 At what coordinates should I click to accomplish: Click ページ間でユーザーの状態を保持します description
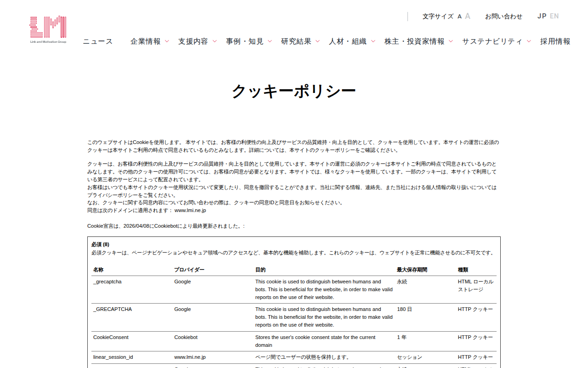[x=302, y=357]
